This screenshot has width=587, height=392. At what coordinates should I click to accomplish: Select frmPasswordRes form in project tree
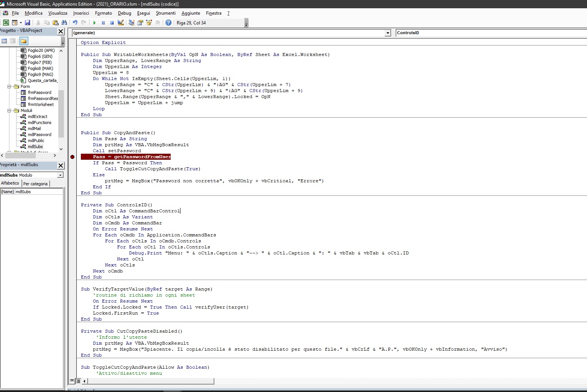pos(43,98)
